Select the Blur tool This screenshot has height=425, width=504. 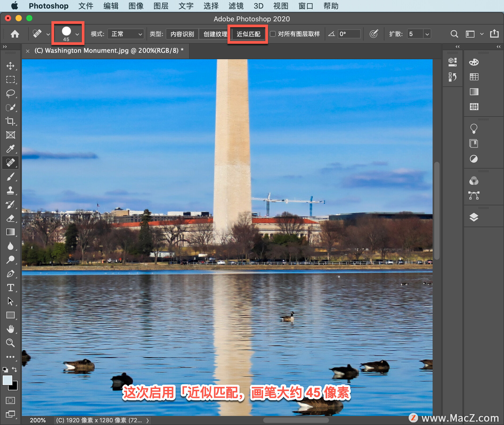point(10,246)
